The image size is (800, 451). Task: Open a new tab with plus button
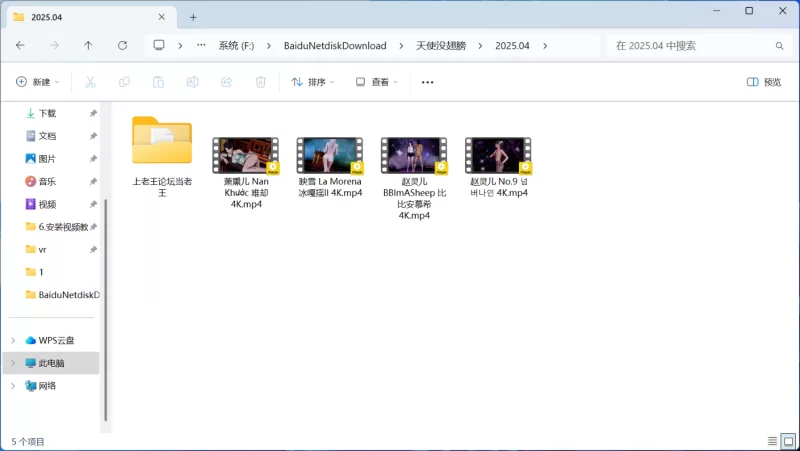tap(193, 17)
